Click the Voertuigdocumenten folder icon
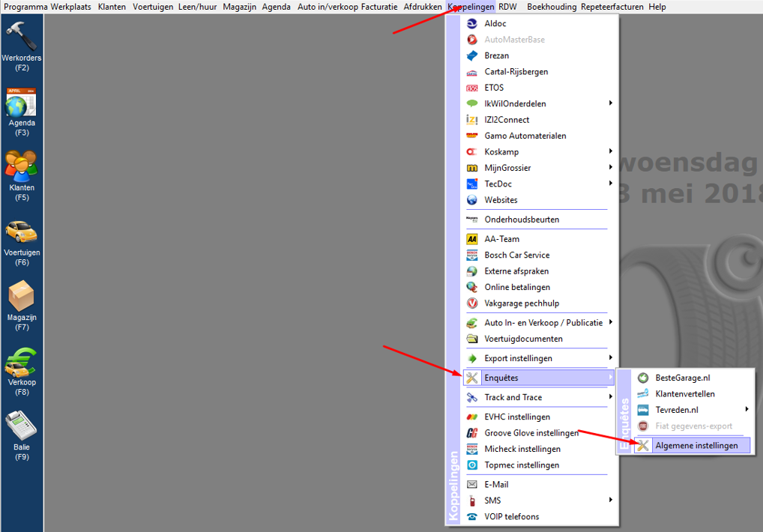Screen dimensions: 763x532 472,339
